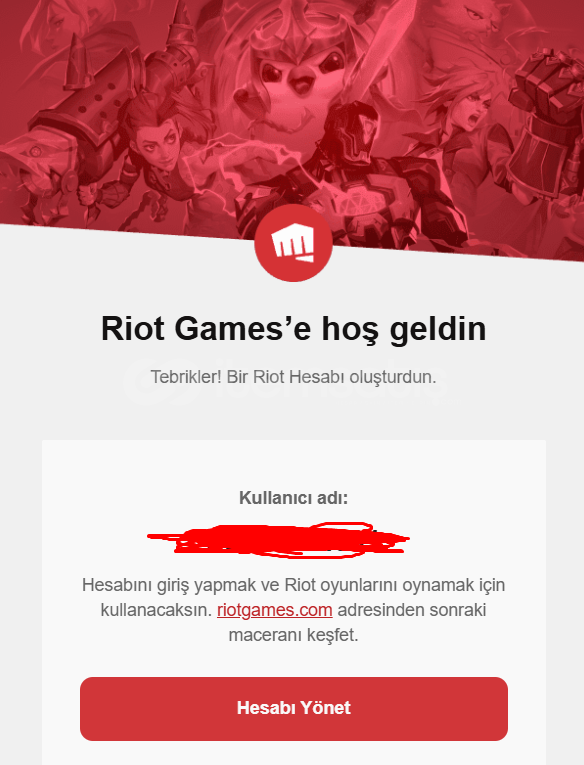Image resolution: width=584 pixels, height=765 pixels.
Task: Click the Riot Games'e hoş geldin heading
Action: (293, 328)
